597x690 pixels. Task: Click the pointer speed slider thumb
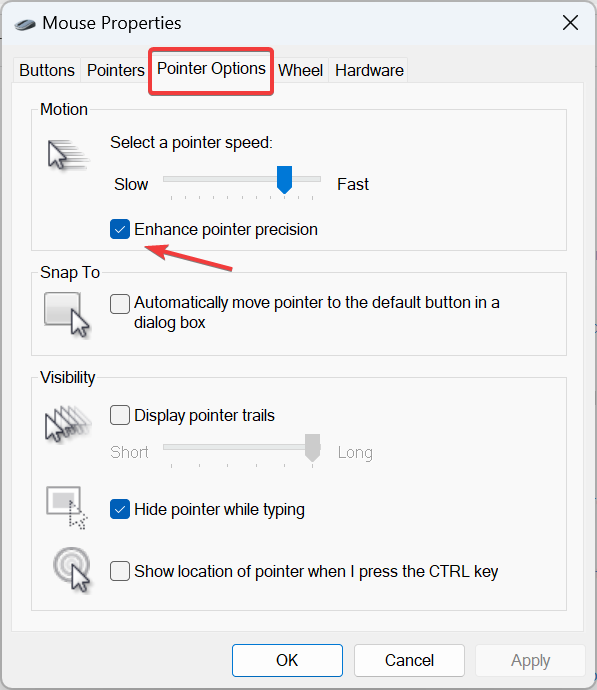[x=285, y=180]
